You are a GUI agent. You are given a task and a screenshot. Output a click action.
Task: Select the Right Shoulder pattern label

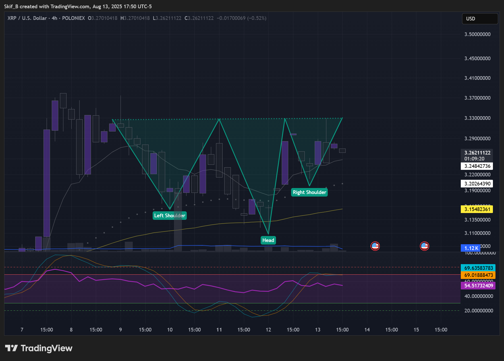(309, 192)
